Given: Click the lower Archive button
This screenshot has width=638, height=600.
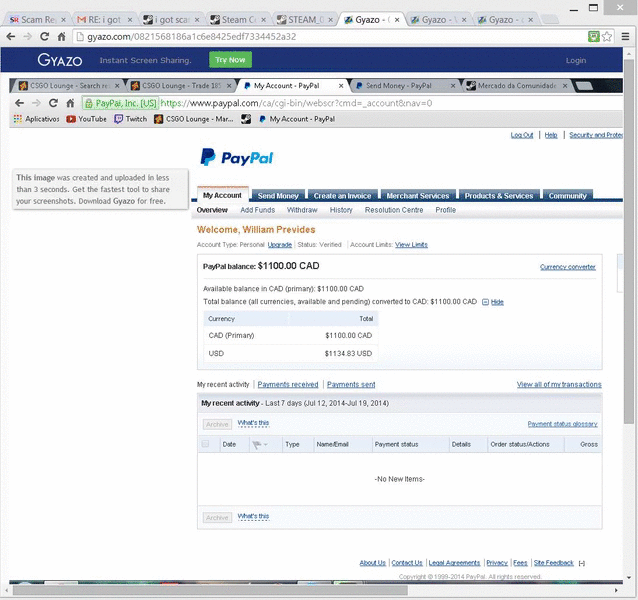Looking at the screenshot, I should 217,517.
